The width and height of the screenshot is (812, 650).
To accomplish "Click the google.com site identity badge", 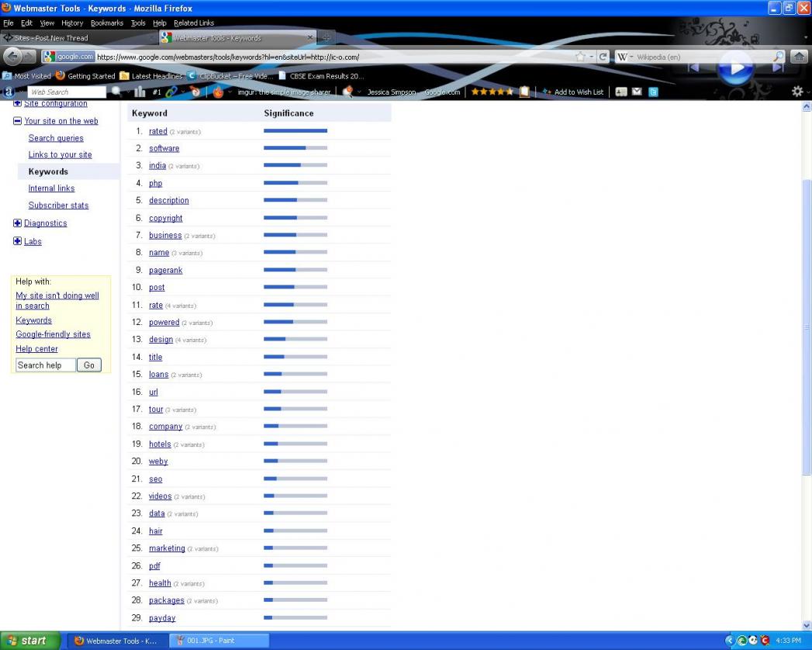I will pos(68,57).
